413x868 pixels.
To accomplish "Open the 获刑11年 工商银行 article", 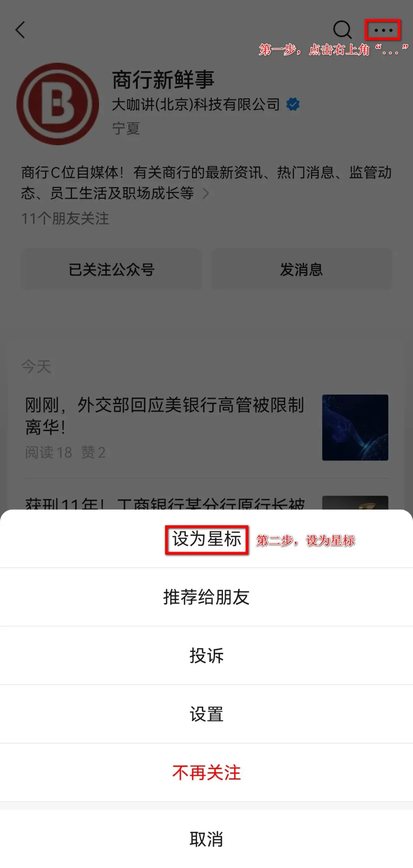I will (x=164, y=503).
